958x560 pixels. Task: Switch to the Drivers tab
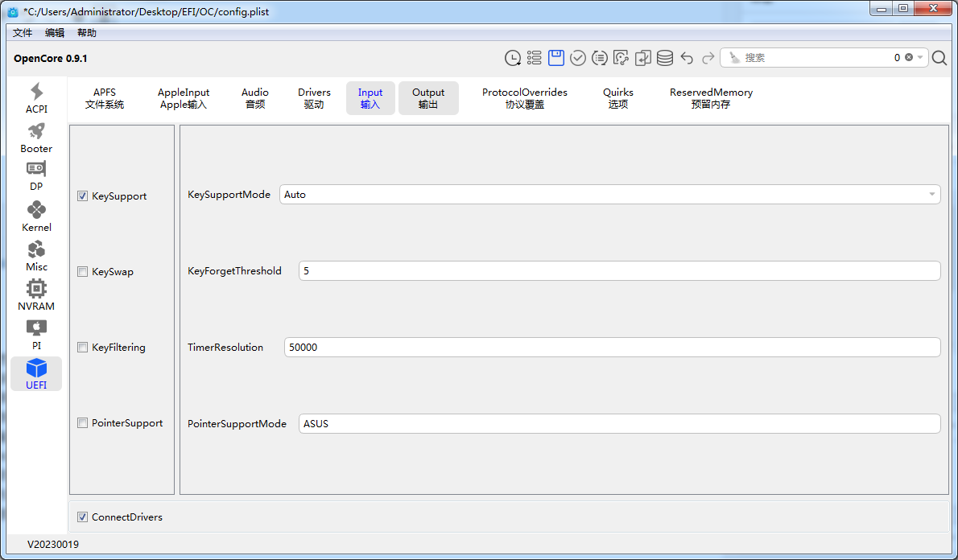pyautogui.click(x=314, y=98)
